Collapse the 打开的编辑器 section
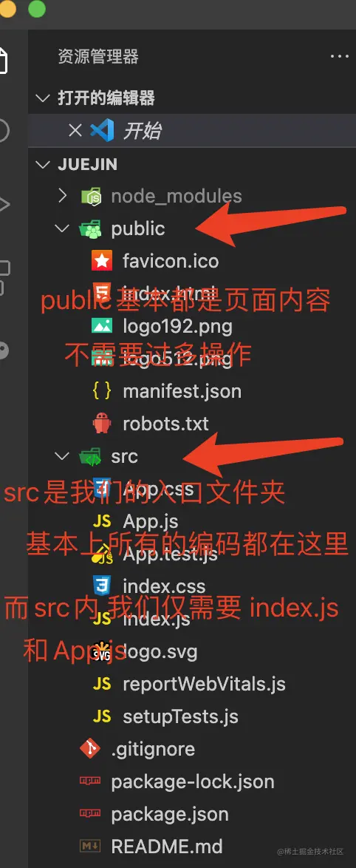 pyautogui.click(x=42, y=99)
